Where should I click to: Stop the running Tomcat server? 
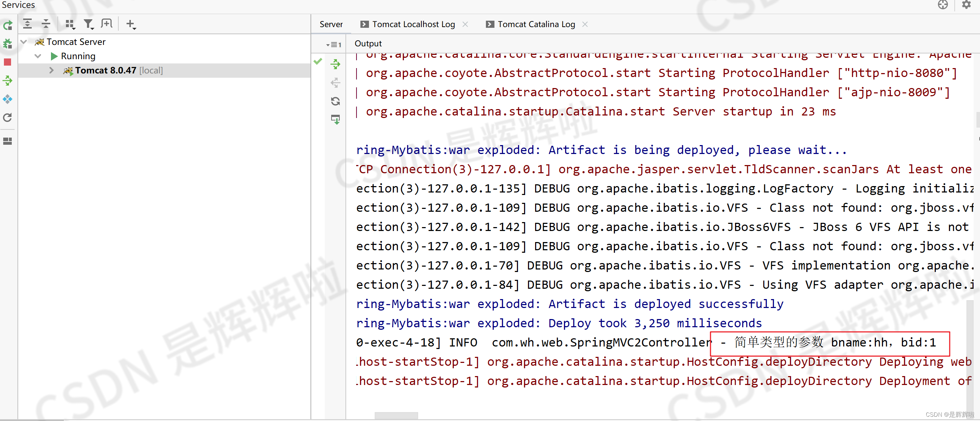click(7, 62)
